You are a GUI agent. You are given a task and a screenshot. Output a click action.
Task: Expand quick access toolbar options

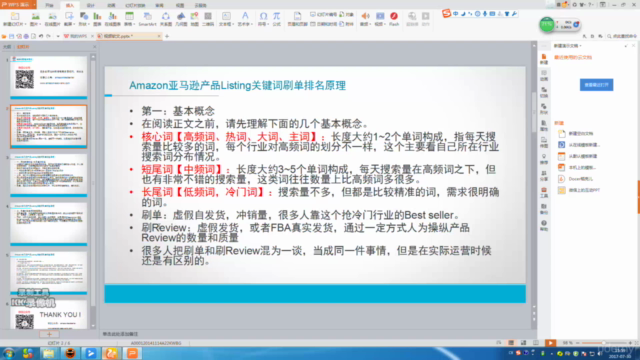58,36
